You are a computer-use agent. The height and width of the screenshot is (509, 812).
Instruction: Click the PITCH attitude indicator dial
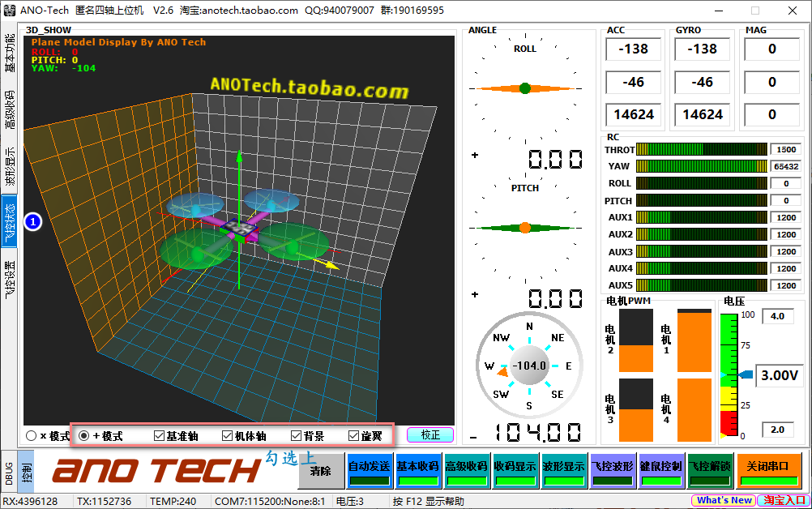tap(525, 228)
